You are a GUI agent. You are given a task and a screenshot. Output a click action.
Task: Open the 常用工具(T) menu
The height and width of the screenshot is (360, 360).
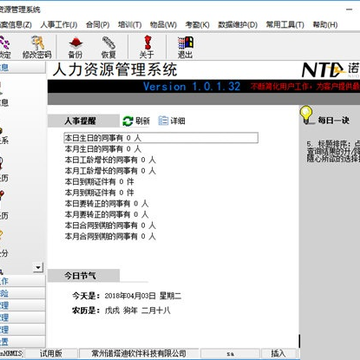285,25
